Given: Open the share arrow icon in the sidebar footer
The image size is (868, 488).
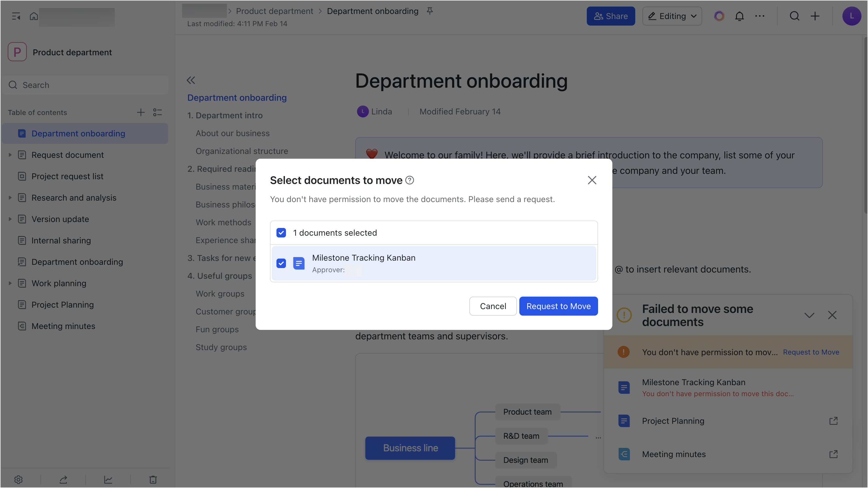Looking at the screenshot, I should pyautogui.click(x=63, y=479).
